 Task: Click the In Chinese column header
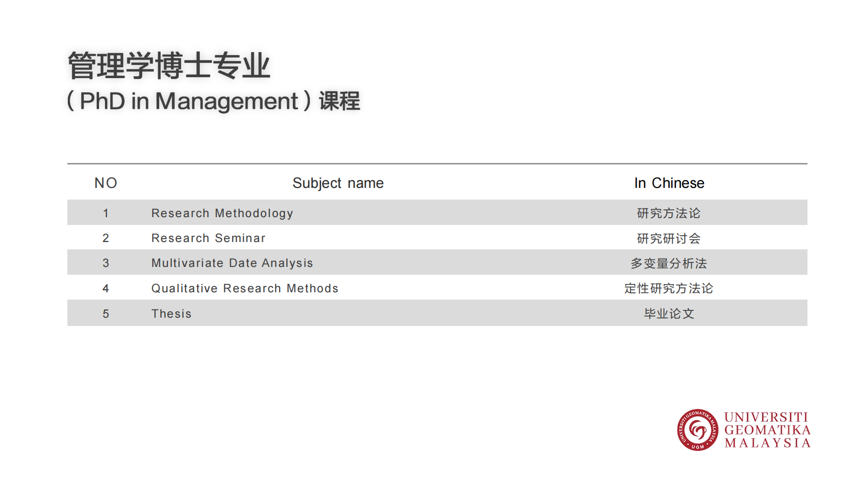[669, 183]
